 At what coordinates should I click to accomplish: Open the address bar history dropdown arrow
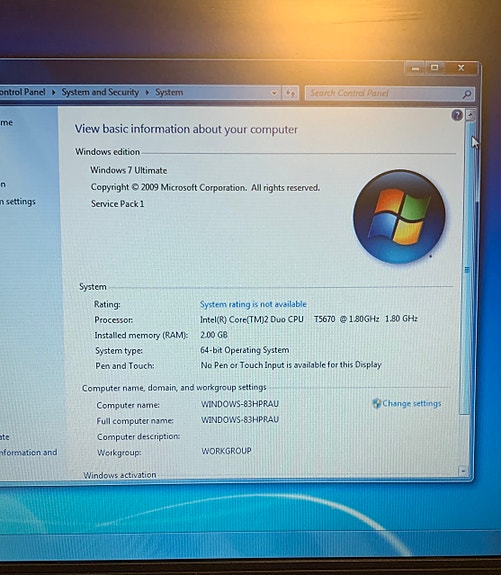[x=274, y=93]
